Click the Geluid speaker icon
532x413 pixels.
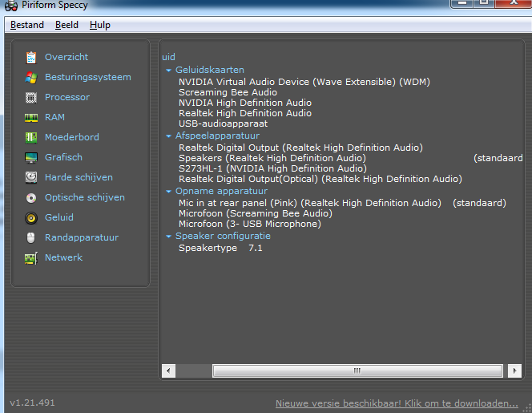click(x=31, y=217)
